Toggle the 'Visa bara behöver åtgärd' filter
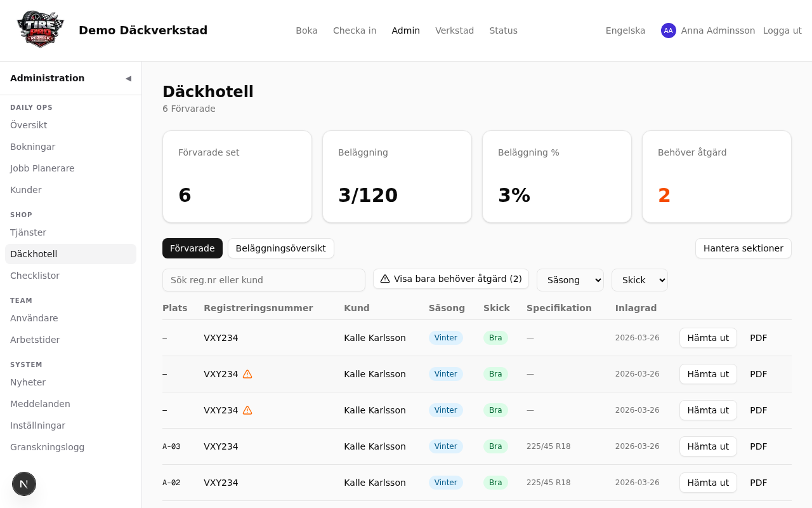The width and height of the screenshot is (812, 508). (450, 279)
